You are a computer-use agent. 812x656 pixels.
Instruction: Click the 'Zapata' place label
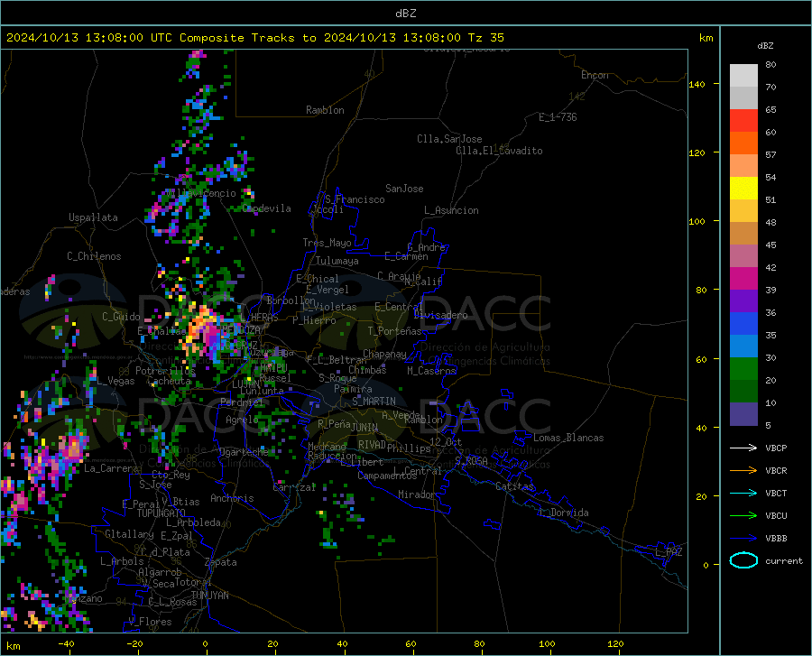click(x=221, y=562)
